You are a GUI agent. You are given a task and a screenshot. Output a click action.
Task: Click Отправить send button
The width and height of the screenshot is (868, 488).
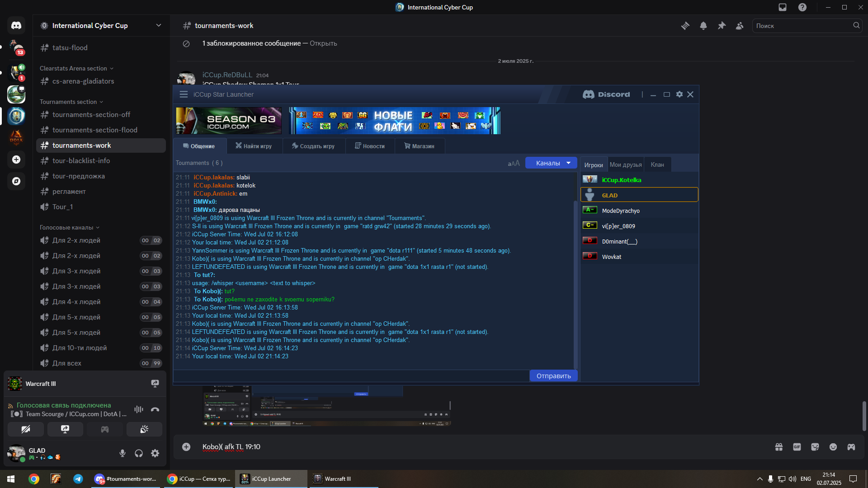tap(553, 376)
